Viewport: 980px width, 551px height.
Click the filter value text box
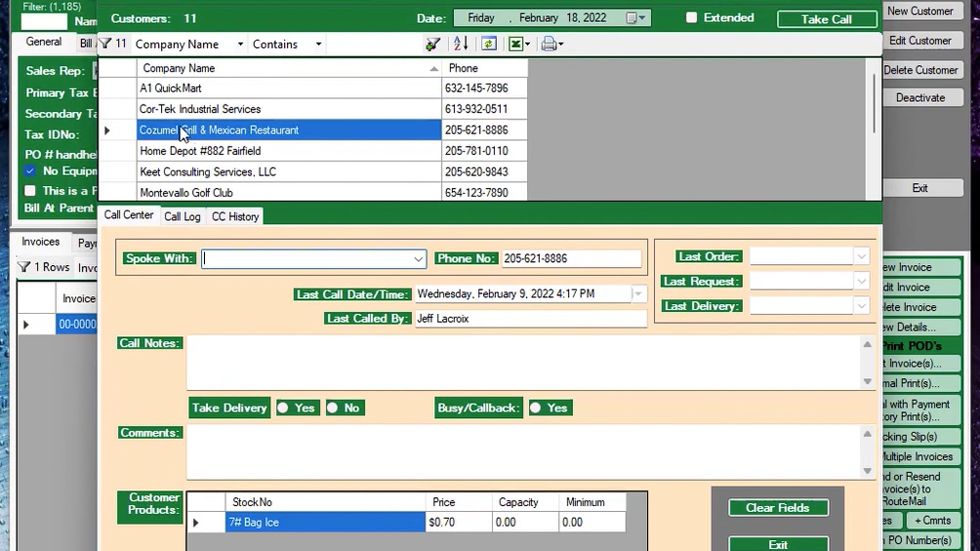point(375,44)
